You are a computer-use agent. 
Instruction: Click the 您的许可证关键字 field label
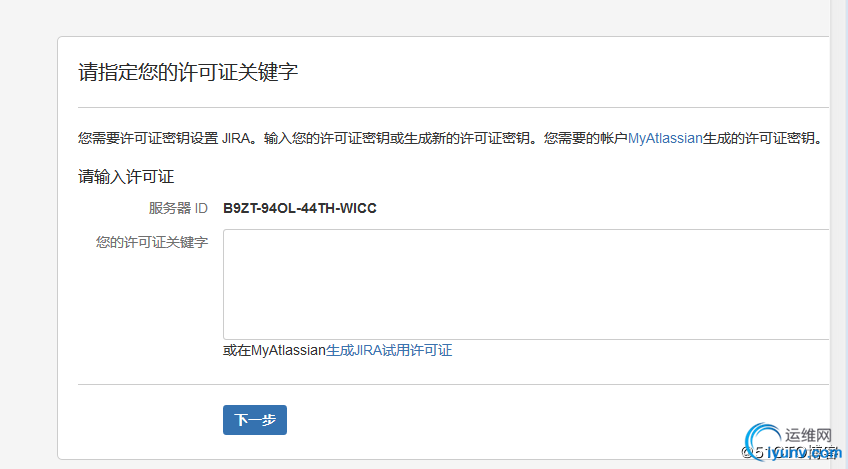(x=152, y=242)
